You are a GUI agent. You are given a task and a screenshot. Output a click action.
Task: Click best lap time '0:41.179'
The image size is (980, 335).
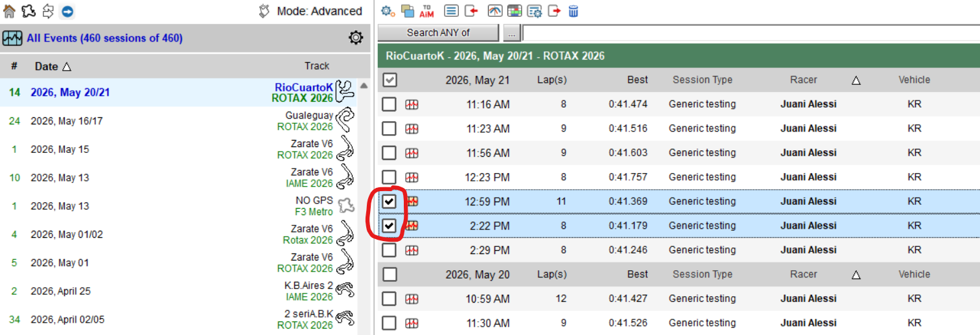628,225
